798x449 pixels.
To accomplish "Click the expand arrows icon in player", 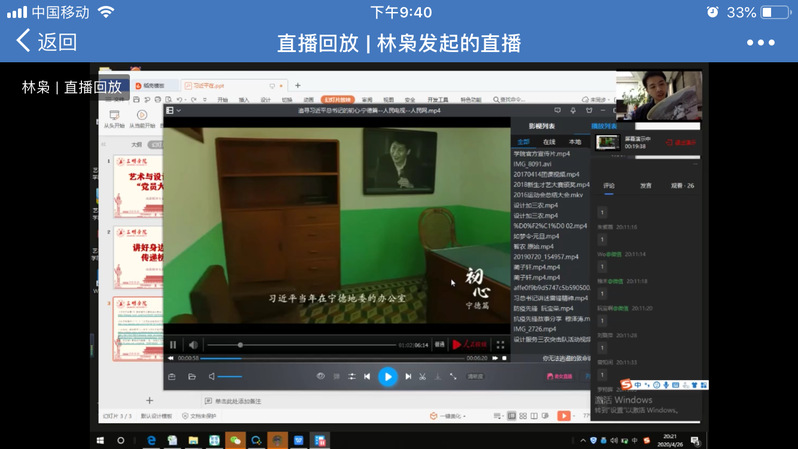I will click(x=453, y=377).
